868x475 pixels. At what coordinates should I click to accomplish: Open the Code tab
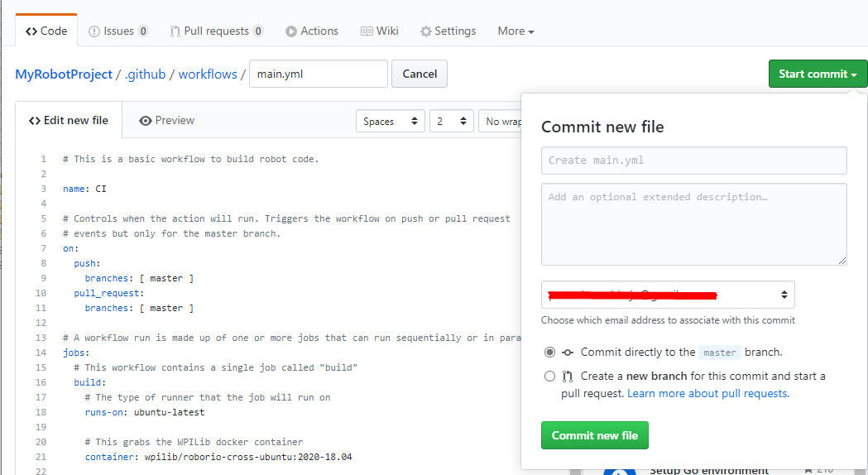[x=46, y=31]
